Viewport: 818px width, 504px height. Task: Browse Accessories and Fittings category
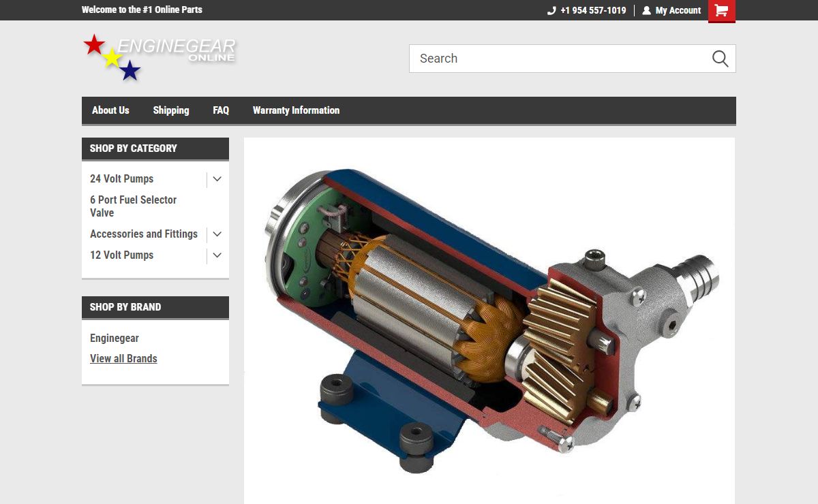tap(144, 234)
